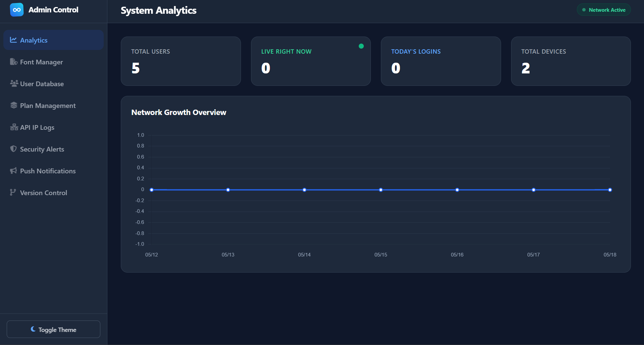Screen dimensions: 644x345
Task: Click the 05/16 chart data point
Action: pyautogui.click(x=457, y=190)
